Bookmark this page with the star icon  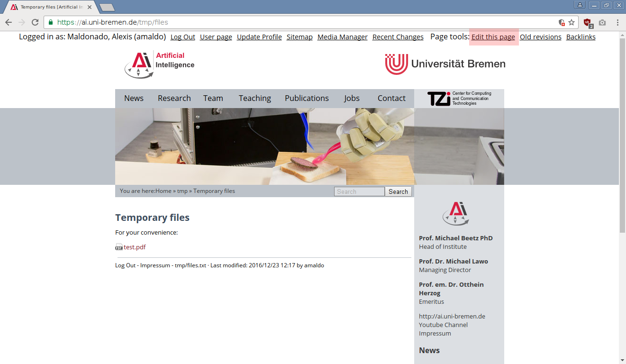(572, 22)
